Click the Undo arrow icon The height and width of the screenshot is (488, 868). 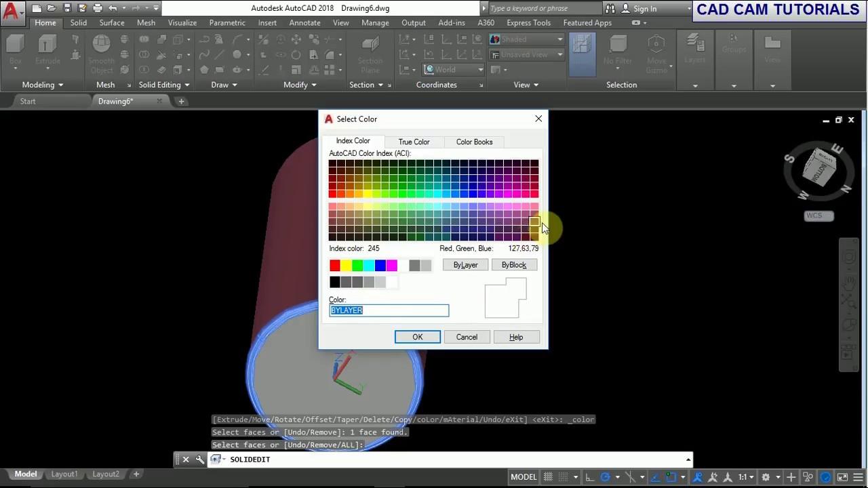pos(113,8)
